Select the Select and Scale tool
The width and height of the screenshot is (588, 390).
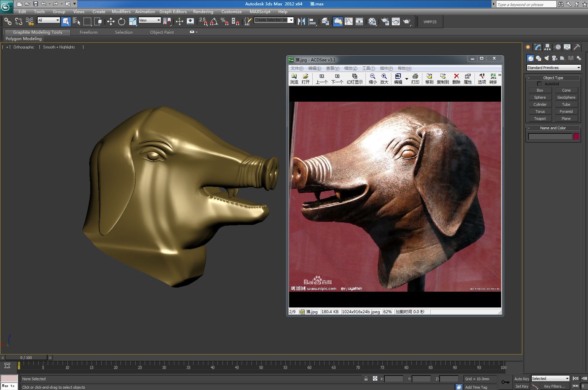pyautogui.click(x=133, y=22)
